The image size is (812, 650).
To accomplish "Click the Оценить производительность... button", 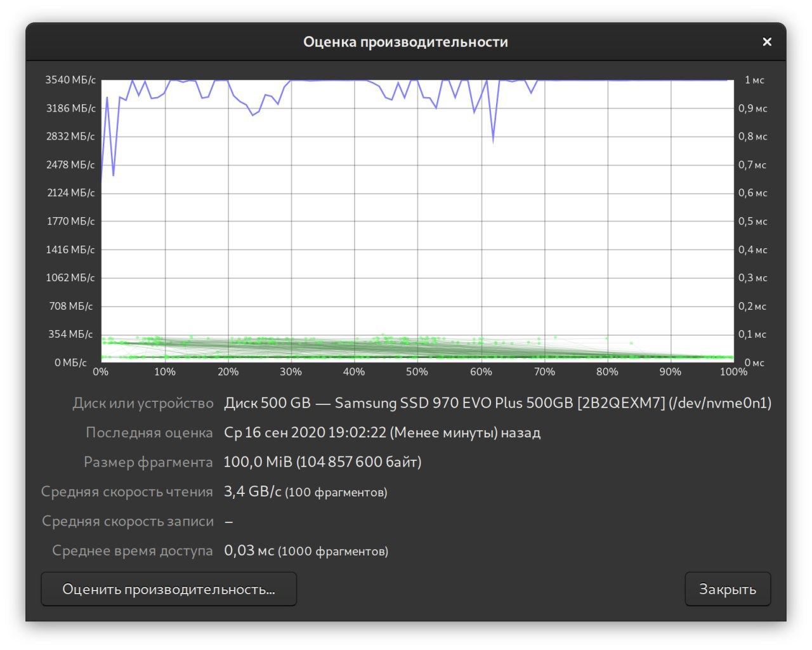I will click(169, 589).
